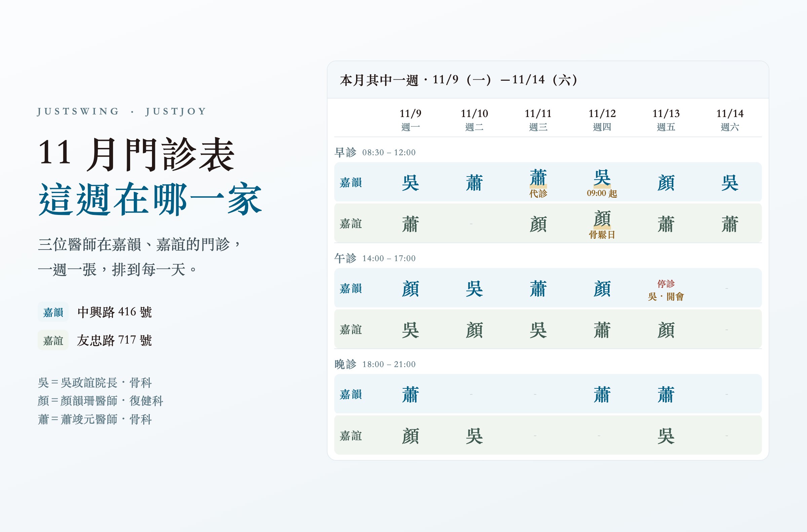Click the 嘉誼 address badge for 友忠路

pyautogui.click(x=53, y=340)
